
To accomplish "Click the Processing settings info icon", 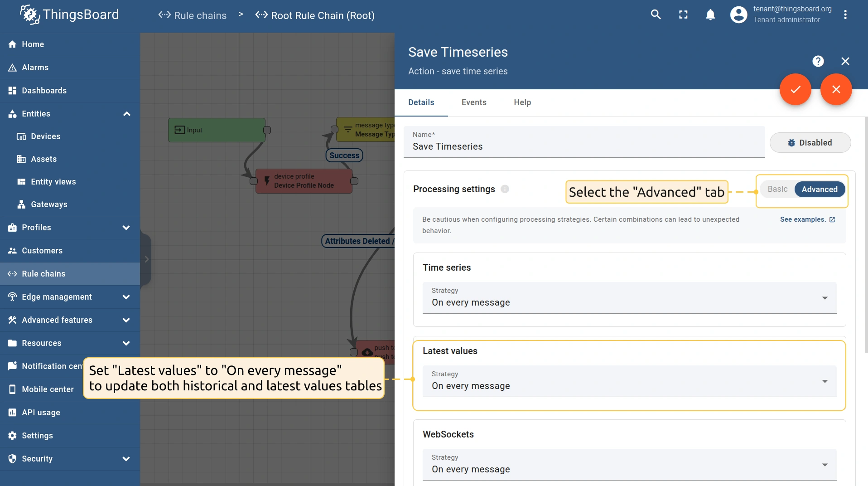I will (x=505, y=189).
